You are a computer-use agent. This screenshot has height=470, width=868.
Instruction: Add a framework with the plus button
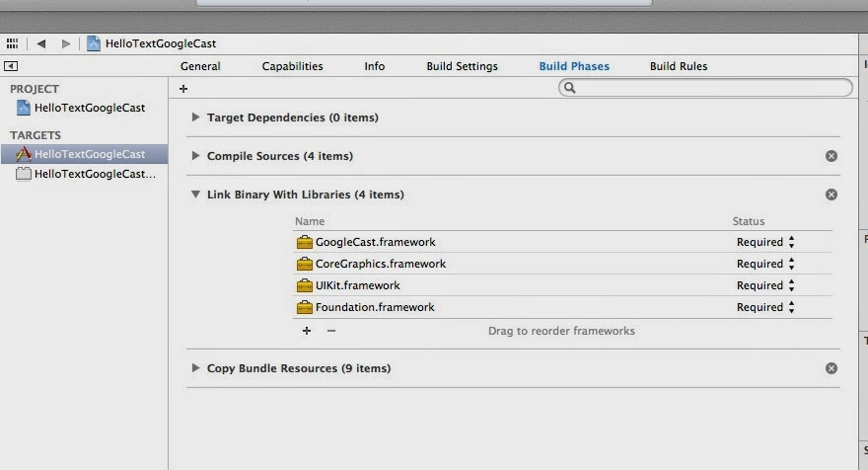pyautogui.click(x=307, y=331)
